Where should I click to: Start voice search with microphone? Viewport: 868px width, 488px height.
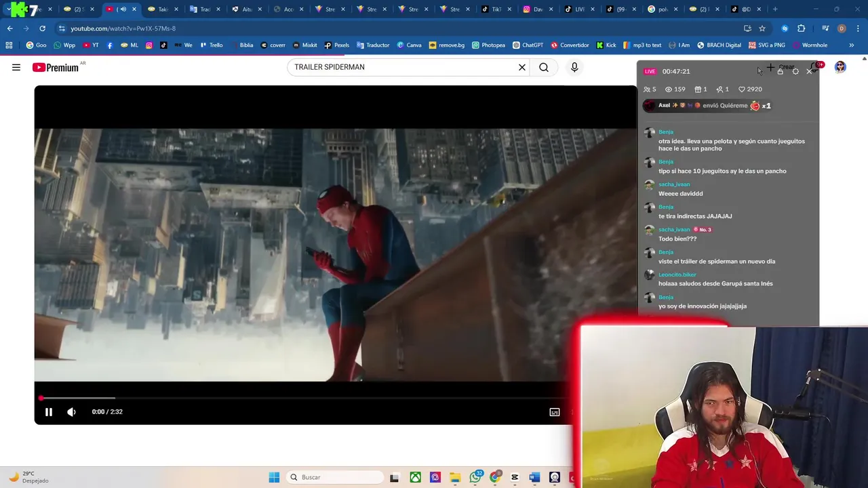tap(574, 67)
